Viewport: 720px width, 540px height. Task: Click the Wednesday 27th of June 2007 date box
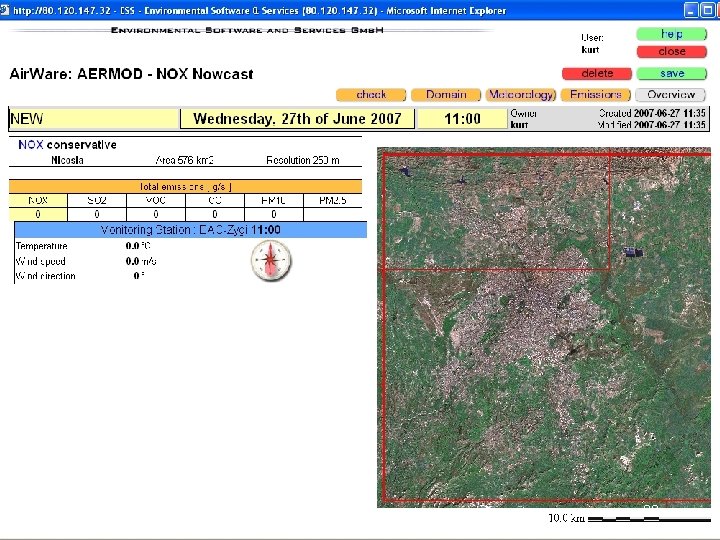297,119
